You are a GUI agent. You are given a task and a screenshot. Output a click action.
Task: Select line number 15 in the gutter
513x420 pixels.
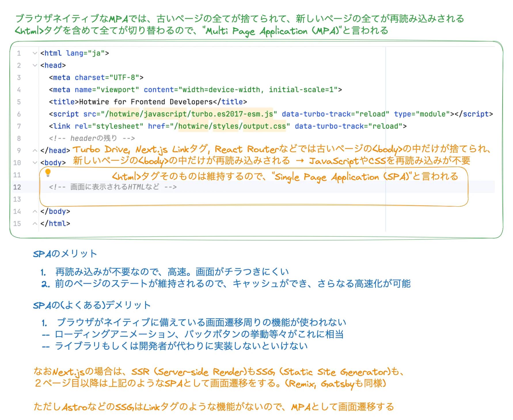pos(17,224)
